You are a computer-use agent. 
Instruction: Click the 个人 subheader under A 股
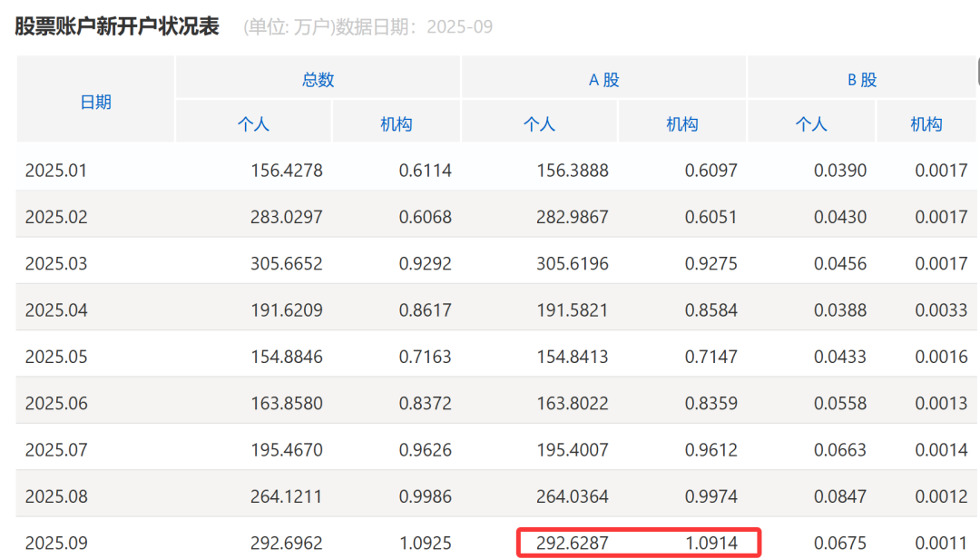click(x=539, y=123)
